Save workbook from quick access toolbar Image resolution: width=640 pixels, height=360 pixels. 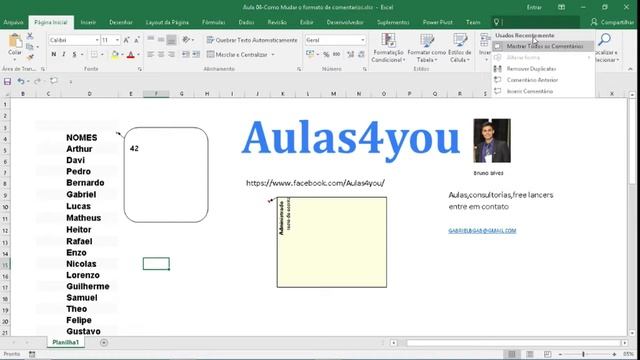[7, 82]
